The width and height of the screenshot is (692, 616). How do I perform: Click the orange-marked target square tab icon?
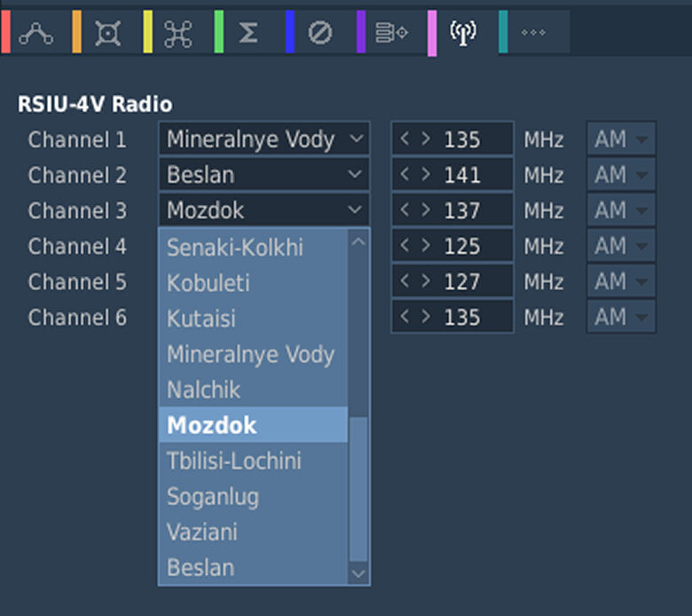(x=108, y=33)
